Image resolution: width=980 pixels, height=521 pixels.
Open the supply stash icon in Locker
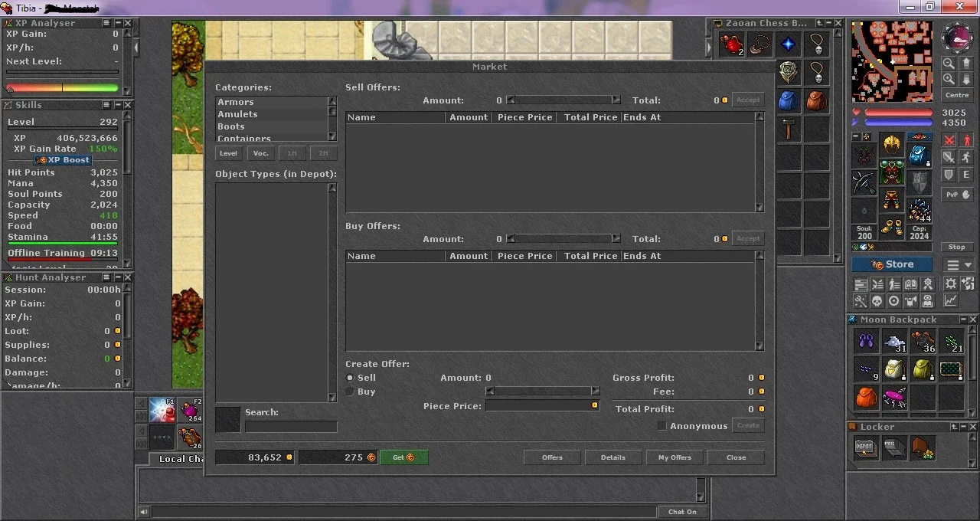coord(923,447)
